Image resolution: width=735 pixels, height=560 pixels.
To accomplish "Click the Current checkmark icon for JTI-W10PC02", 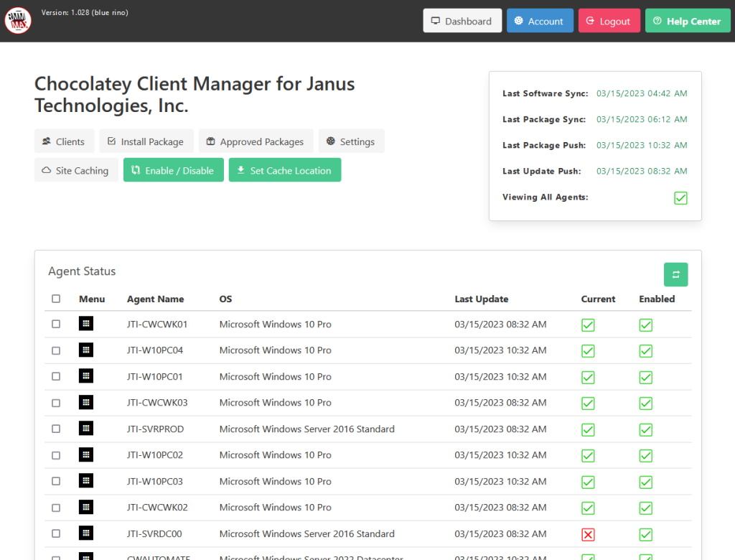I will coord(588,456).
